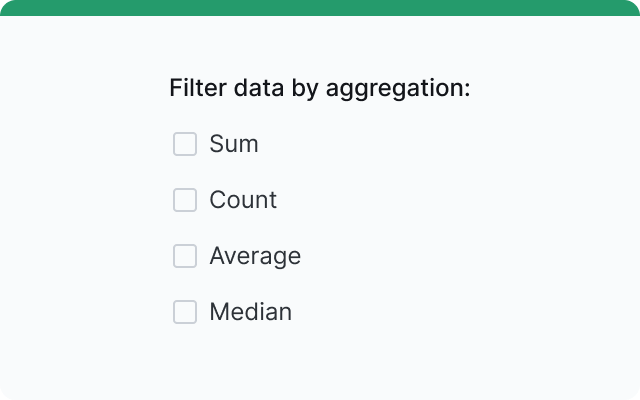
Task: Tick the box beside Average
Action: (185, 256)
